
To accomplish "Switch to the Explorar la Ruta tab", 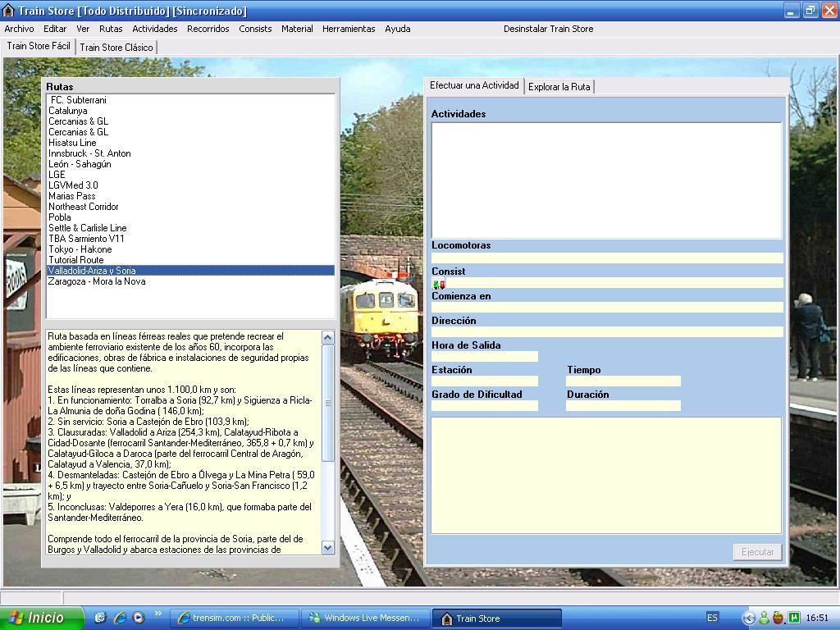I will coord(559,87).
